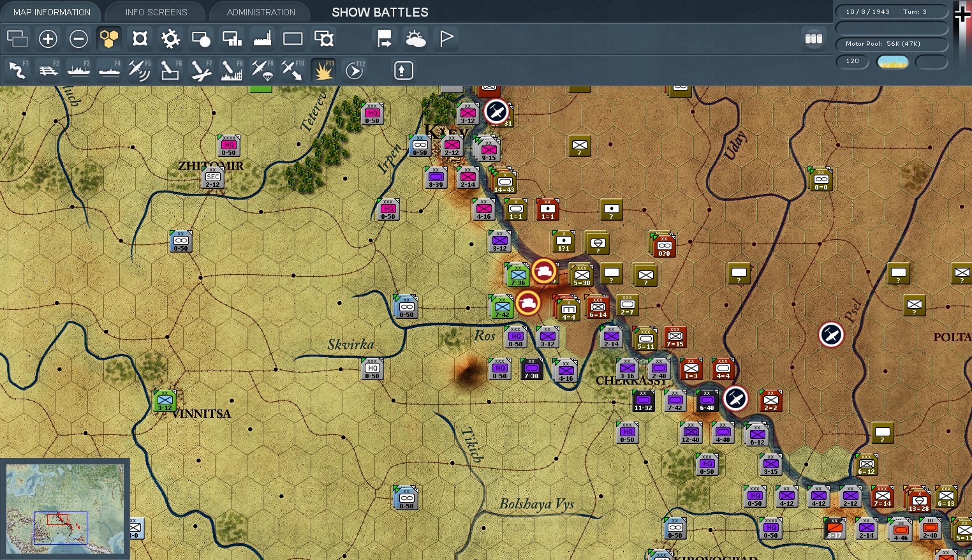Click air battle marker next to Kiev

point(496,112)
